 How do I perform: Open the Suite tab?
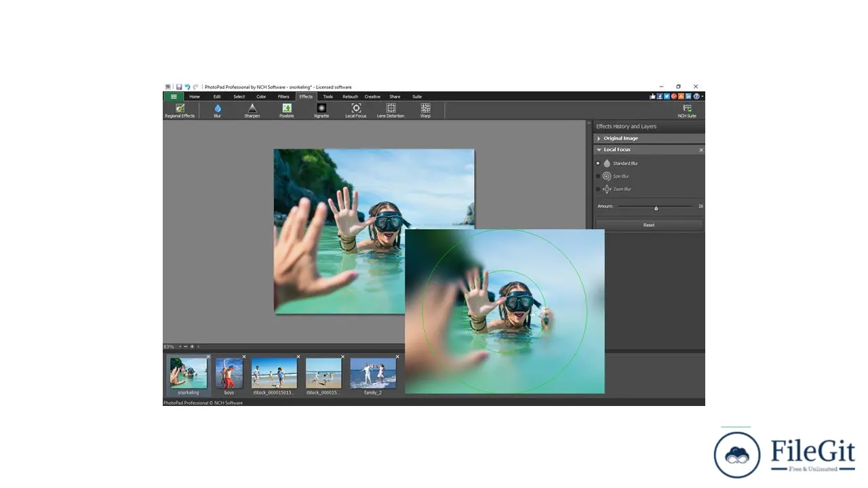pos(417,97)
